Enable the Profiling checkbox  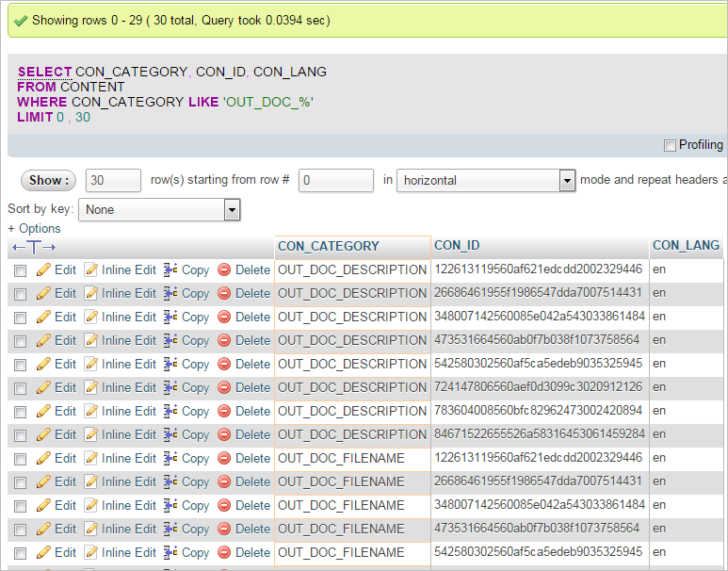click(670, 145)
